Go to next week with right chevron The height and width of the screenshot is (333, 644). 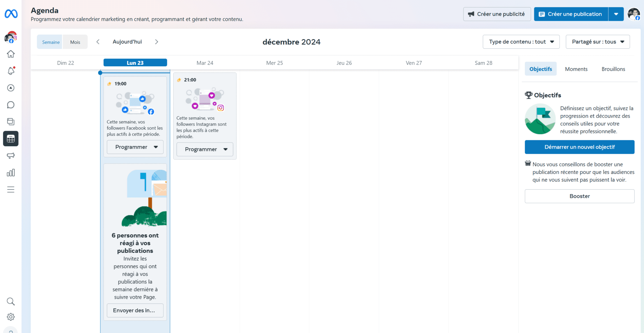[x=157, y=42]
